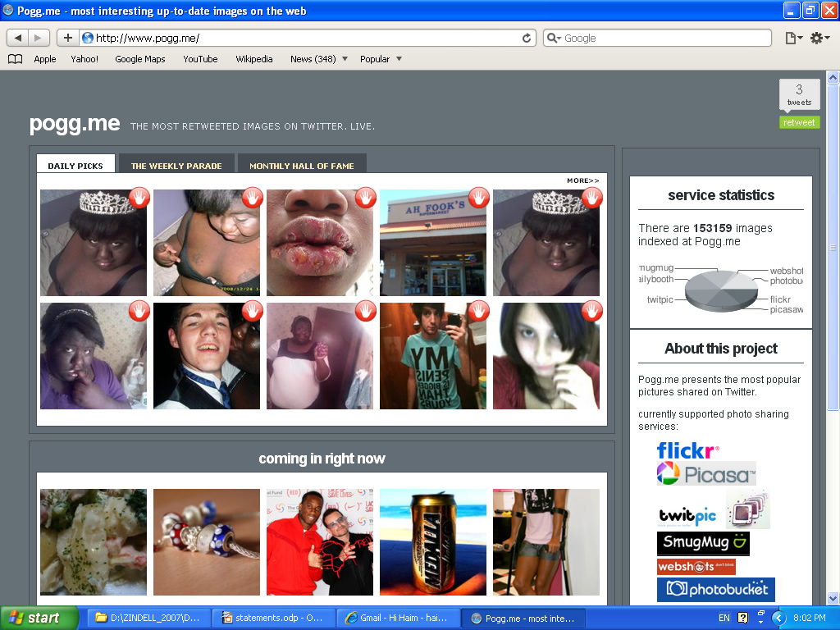The height and width of the screenshot is (630, 840).
Task: Click the page scrollbar up arrow
Action: 833,77
